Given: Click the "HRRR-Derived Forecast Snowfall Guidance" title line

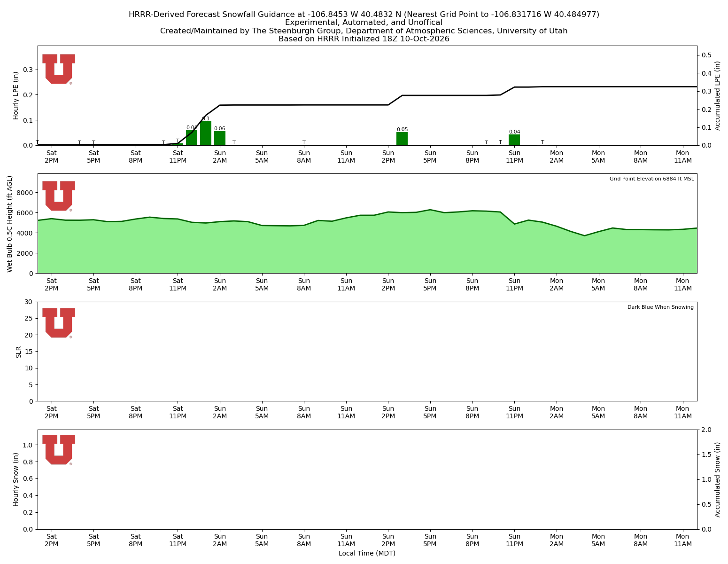Looking at the screenshot, I should [364, 15].
